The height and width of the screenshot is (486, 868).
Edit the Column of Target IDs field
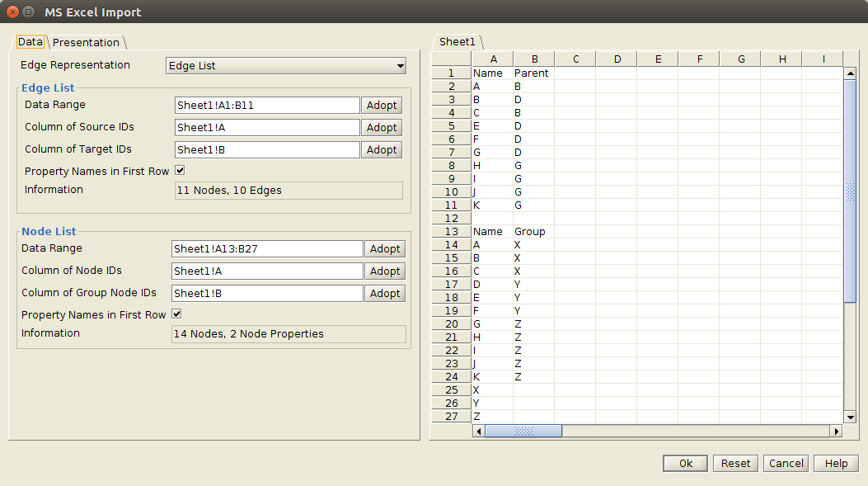click(x=267, y=149)
